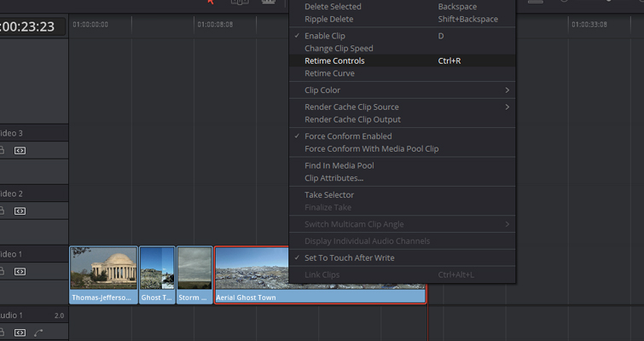Toggle auto track selector on Video 1
The width and height of the screenshot is (644, 341).
click(x=20, y=271)
